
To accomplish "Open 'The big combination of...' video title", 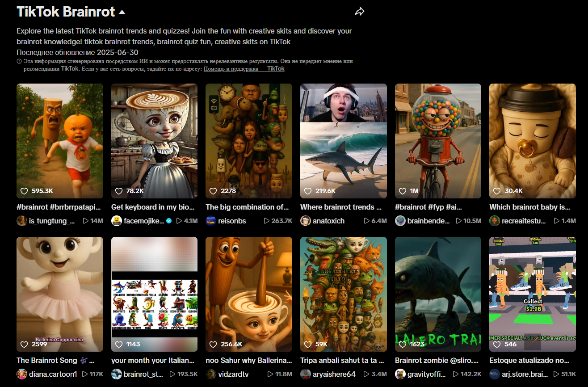I will pos(248,207).
